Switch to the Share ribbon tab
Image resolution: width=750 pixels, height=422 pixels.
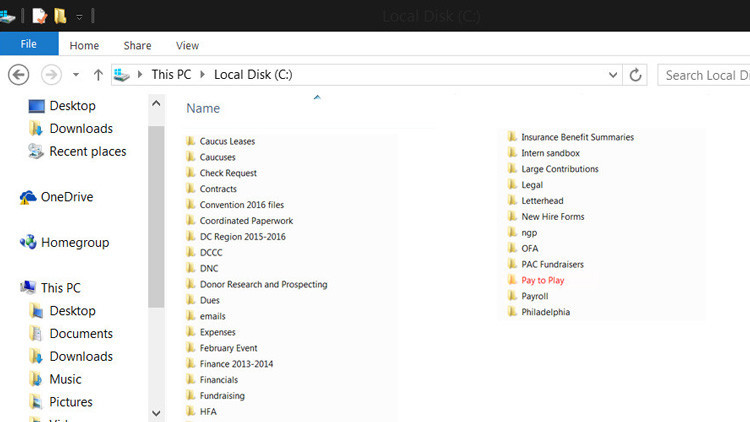(137, 45)
